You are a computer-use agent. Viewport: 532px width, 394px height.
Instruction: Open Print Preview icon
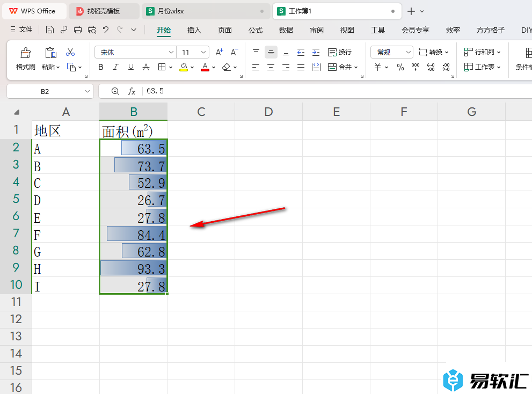click(92, 30)
